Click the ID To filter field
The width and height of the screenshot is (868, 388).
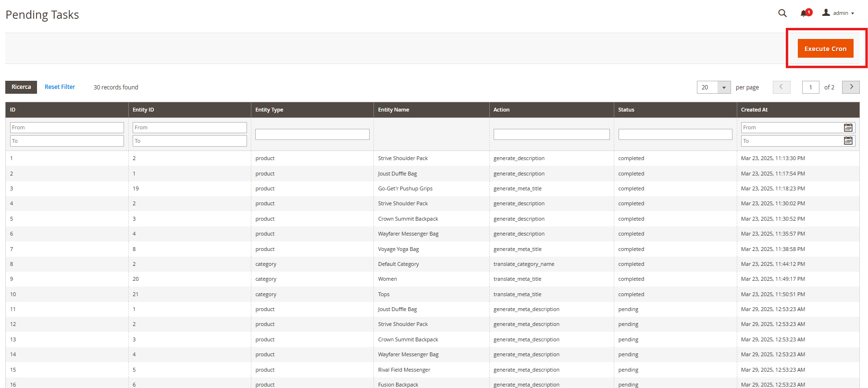point(67,141)
